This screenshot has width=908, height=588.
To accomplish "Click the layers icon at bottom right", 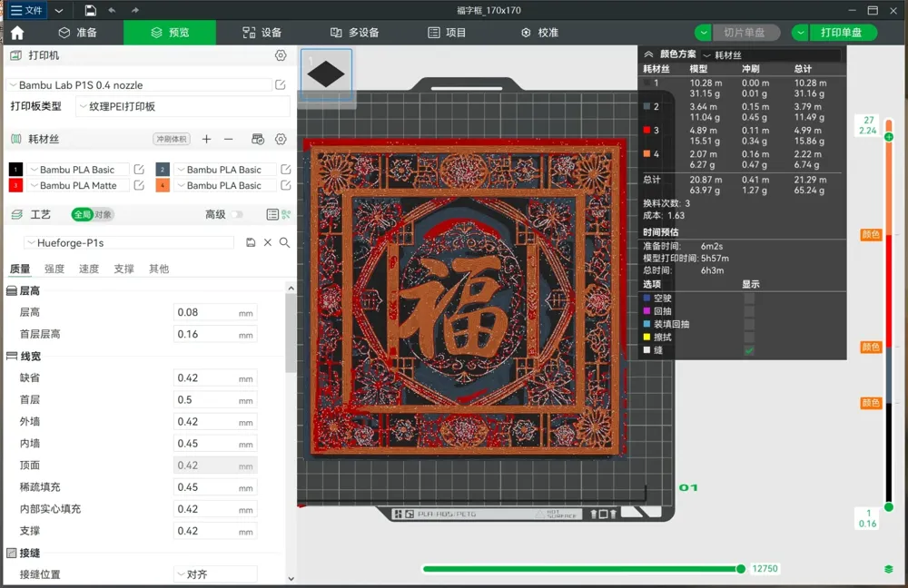I will [x=889, y=570].
